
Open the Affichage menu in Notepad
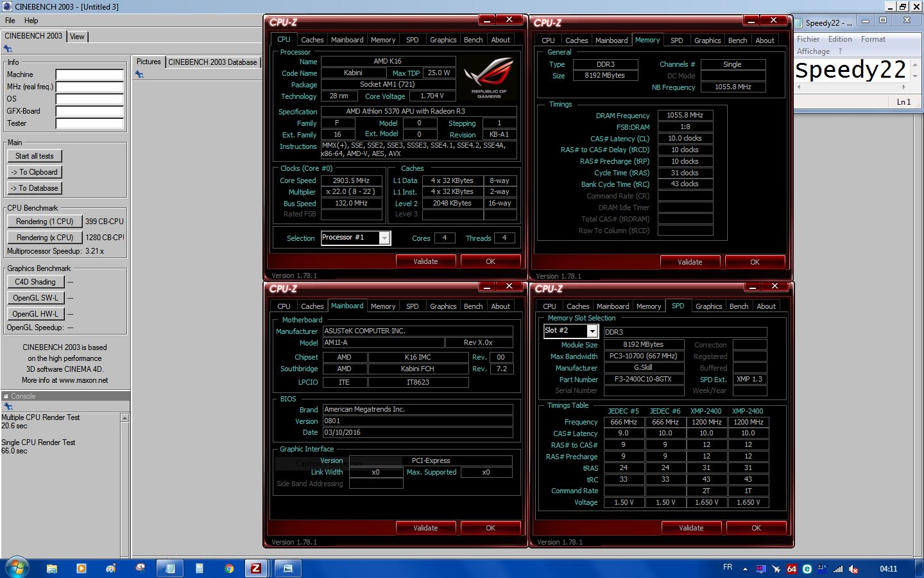point(814,51)
